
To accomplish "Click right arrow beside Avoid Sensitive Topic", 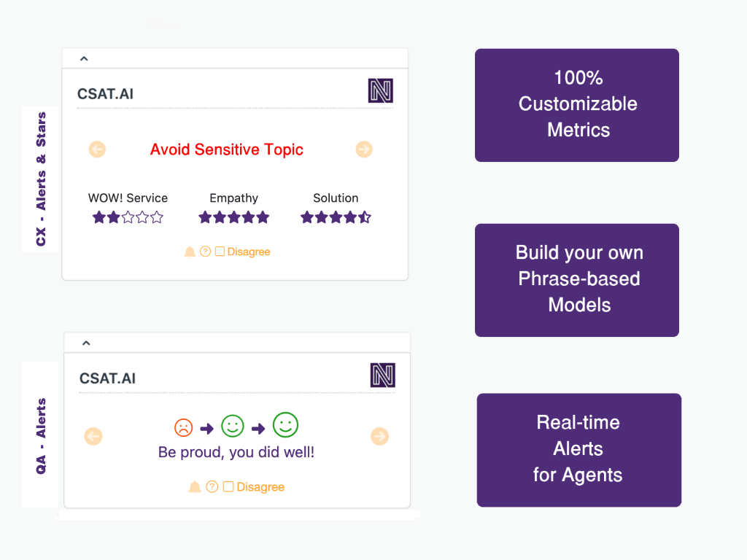I will [x=364, y=149].
